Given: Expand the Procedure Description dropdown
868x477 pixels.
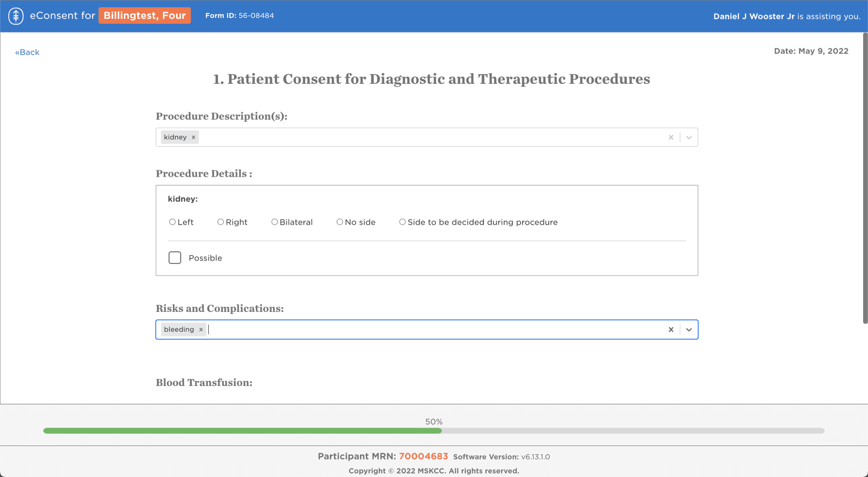Looking at the screenshot, I should [689, 138].
